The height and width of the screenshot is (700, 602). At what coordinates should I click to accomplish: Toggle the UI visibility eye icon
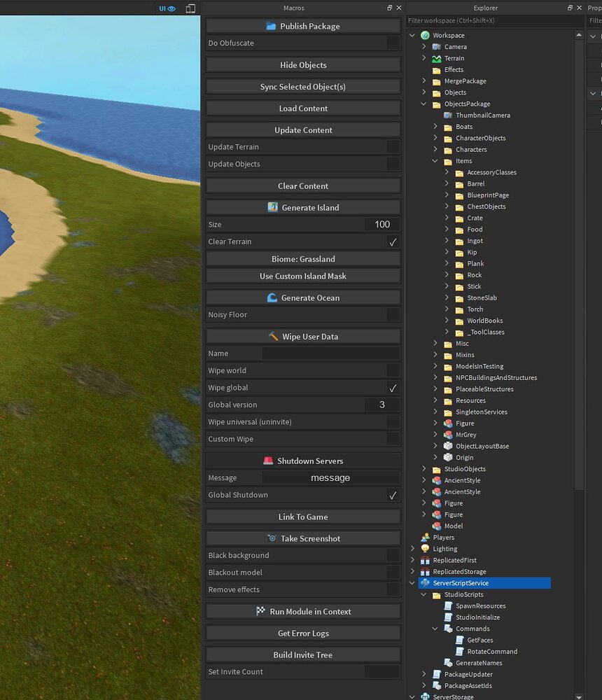tap(167, 8)
